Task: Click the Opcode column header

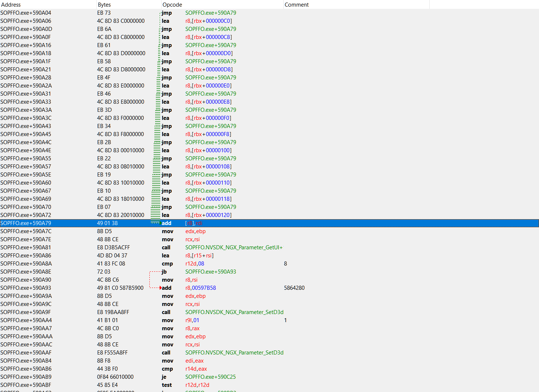Action: coord(171,4)
